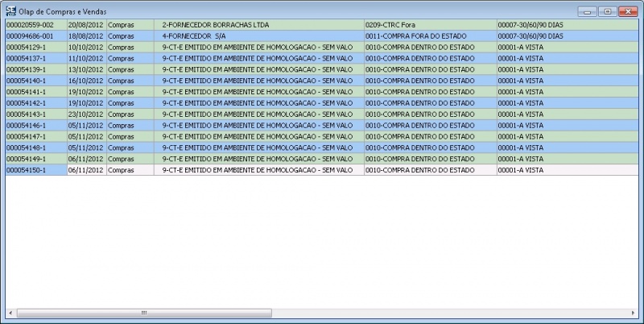644x324 pixels.
Task: Minimize the Olap de Compras e Vendas window
Action: (588, 12)
